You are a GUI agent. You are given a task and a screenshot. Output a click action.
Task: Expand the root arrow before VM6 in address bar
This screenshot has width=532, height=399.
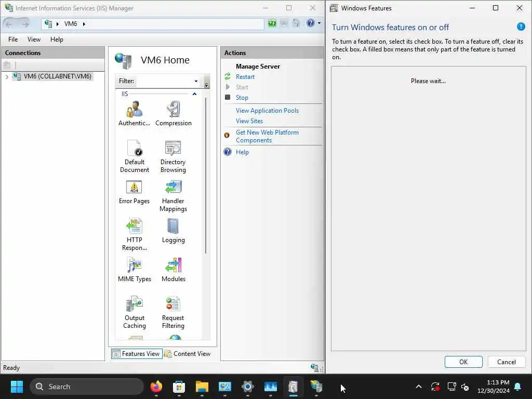point(58,24)
